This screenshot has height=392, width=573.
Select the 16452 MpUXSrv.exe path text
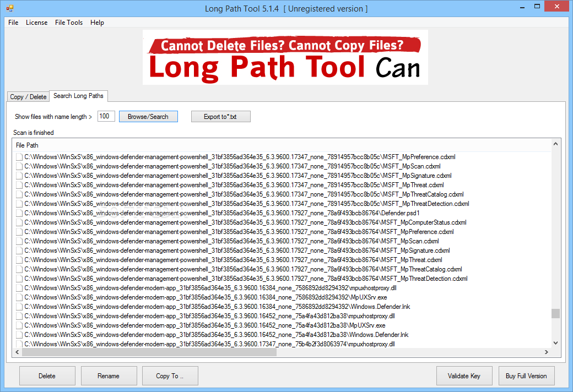204,325
